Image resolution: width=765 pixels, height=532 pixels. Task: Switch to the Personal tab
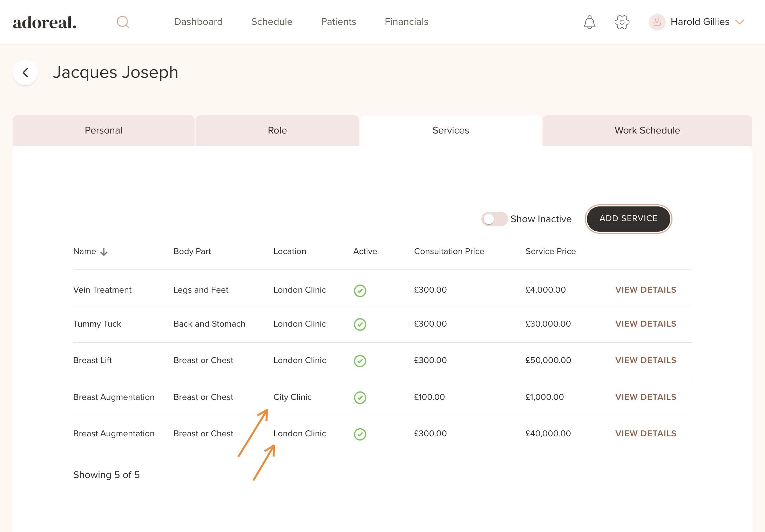(x=103, y=130)
